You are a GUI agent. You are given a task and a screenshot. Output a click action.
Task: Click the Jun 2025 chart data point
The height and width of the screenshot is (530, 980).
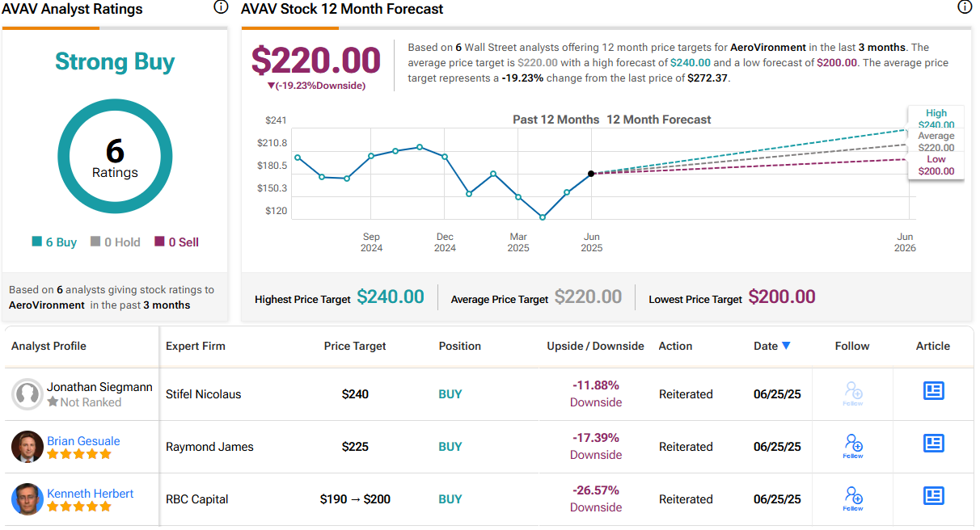[591, 174]
